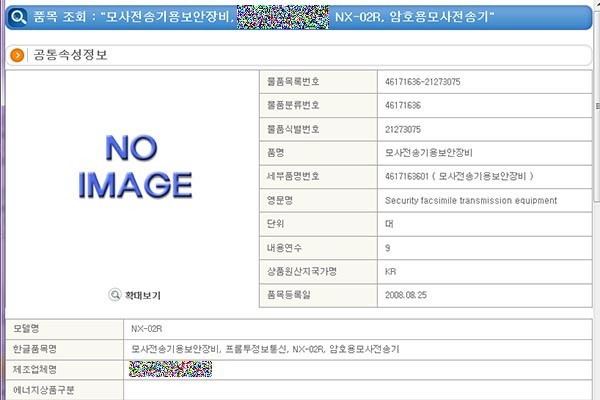Select the 물품분류번호 value 46171636
Image resolution: width=600 pixels, height=400 pixels.
403,105
